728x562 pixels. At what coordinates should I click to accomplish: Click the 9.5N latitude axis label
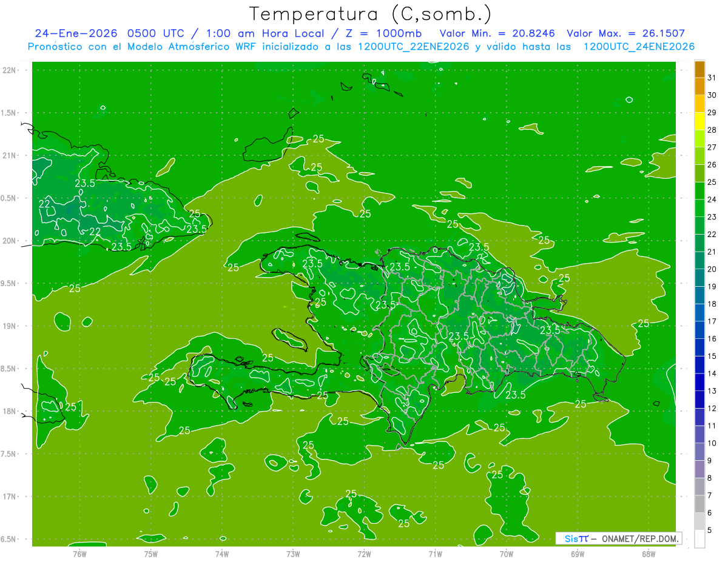click(9, 284)
